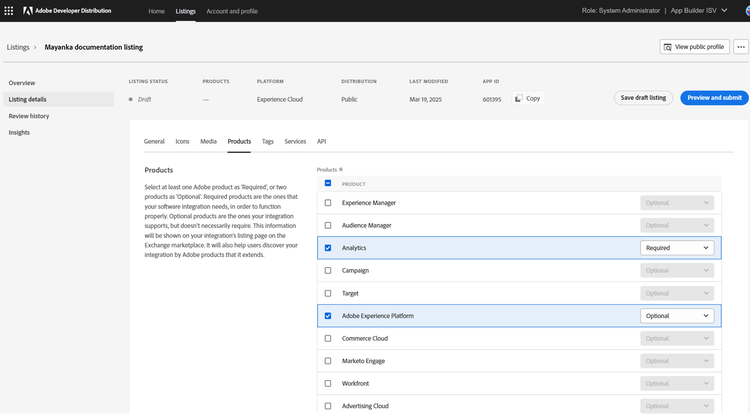Check the Campaign checkbox
750x415 pixels.
click(328, 271)
